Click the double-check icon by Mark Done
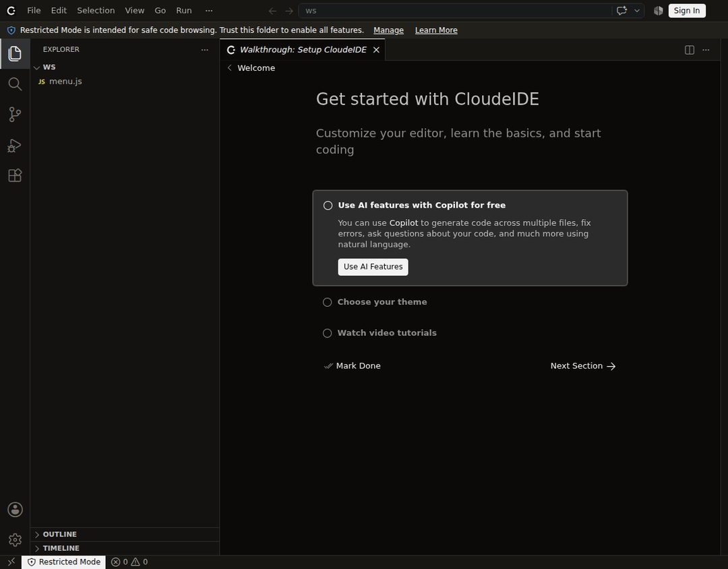728x569 pixels. (x=328, y=366)
